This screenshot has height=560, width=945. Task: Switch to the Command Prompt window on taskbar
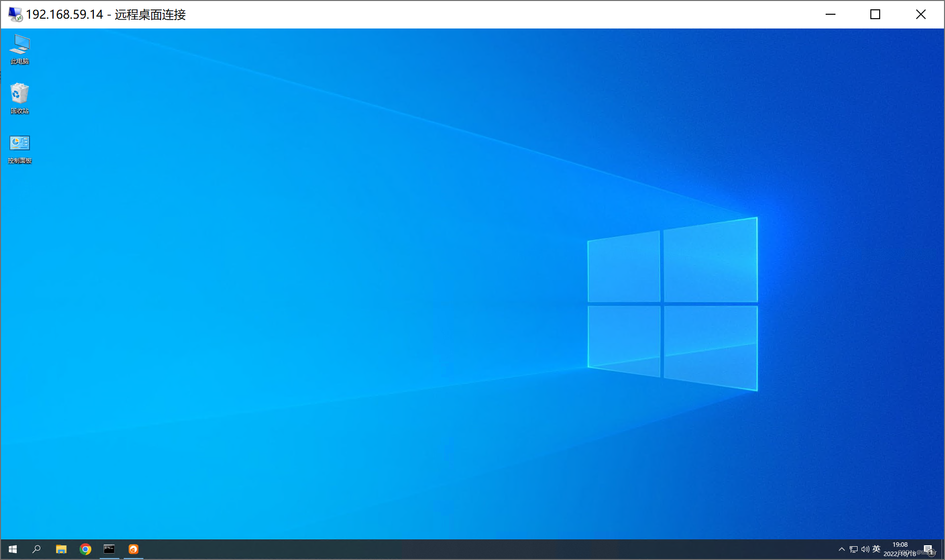109,549
